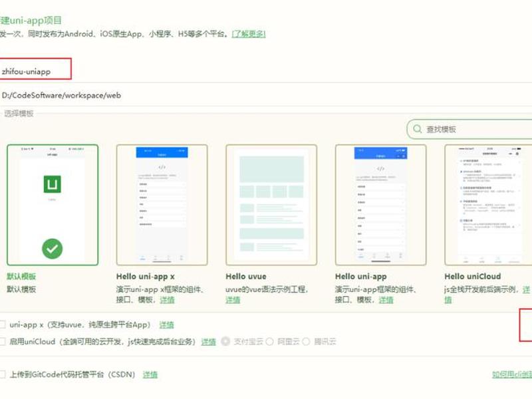Click the Hello uni-app title text
The height and width of the screenshot is (399, 532).
pyautogui.click(x=361, y=277)
